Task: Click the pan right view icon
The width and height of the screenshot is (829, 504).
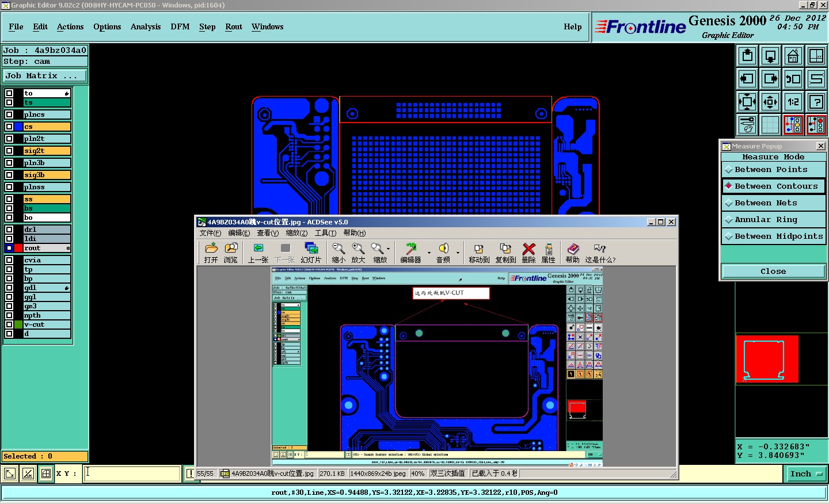Action: pyautogui.click(x=770, y=79)
